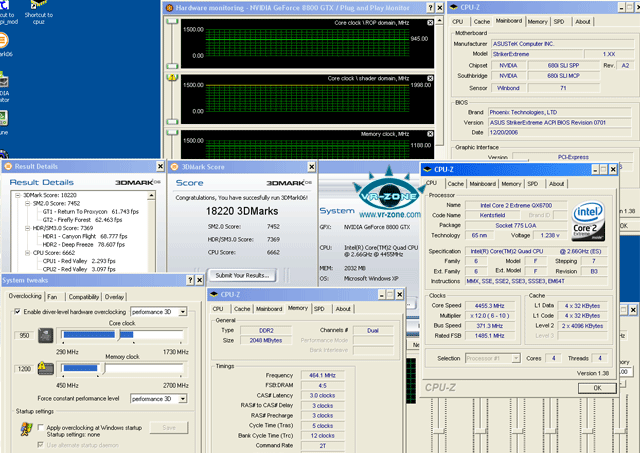The width and height of the screenshot is (640, 453).
Task: Enable driver-level hardware overclocking checkbox
Action: pos(18,311)
